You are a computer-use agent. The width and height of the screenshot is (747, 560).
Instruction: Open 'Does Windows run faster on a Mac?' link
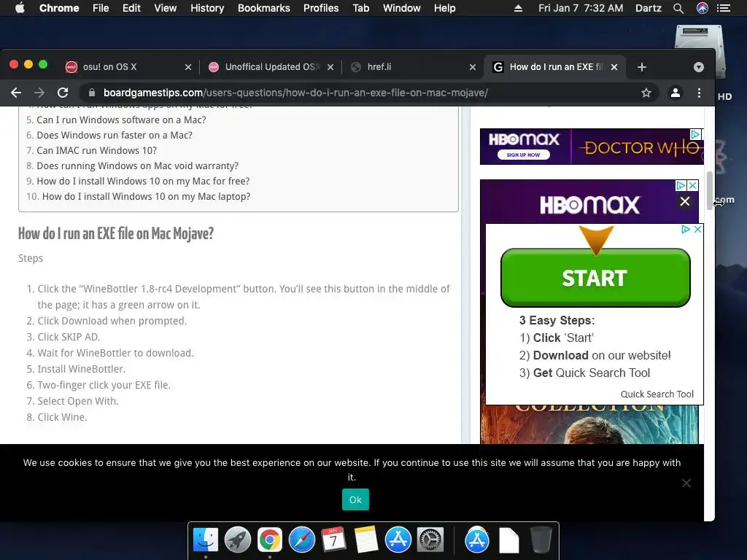pos(115,135)
